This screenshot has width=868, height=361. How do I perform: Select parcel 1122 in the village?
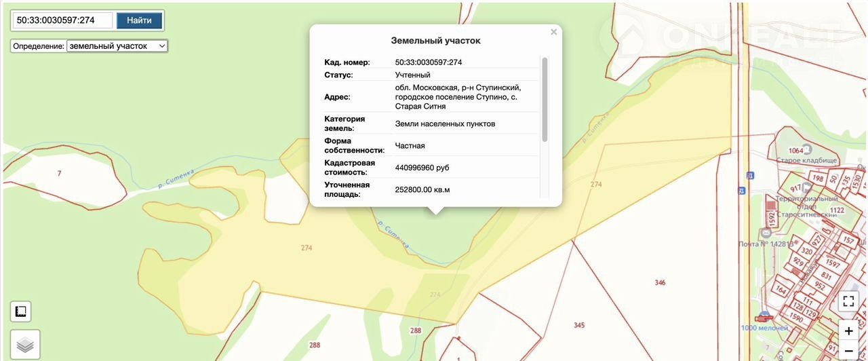click(x=836, y=210)
